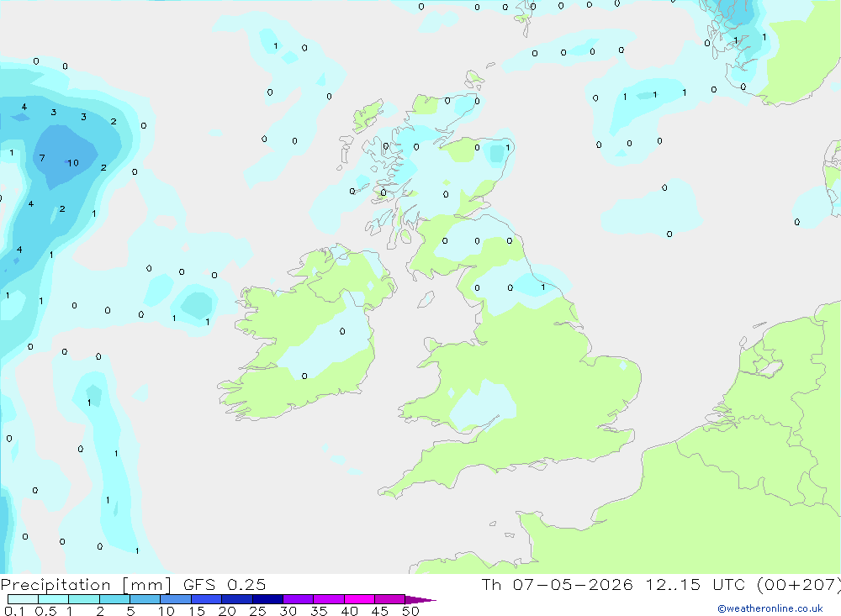Pick the 15–20 mm legend color swatch
Viewport: 841px width, 616px height.
(207, 599)
